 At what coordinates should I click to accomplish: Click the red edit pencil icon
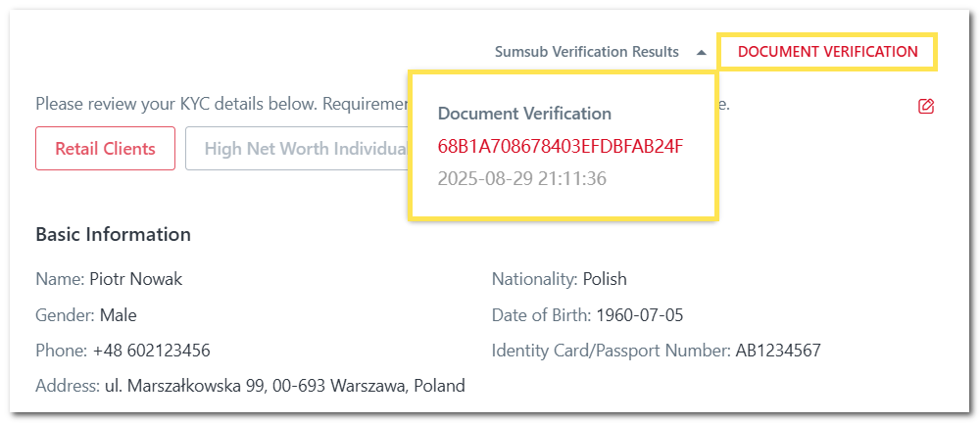926,107
